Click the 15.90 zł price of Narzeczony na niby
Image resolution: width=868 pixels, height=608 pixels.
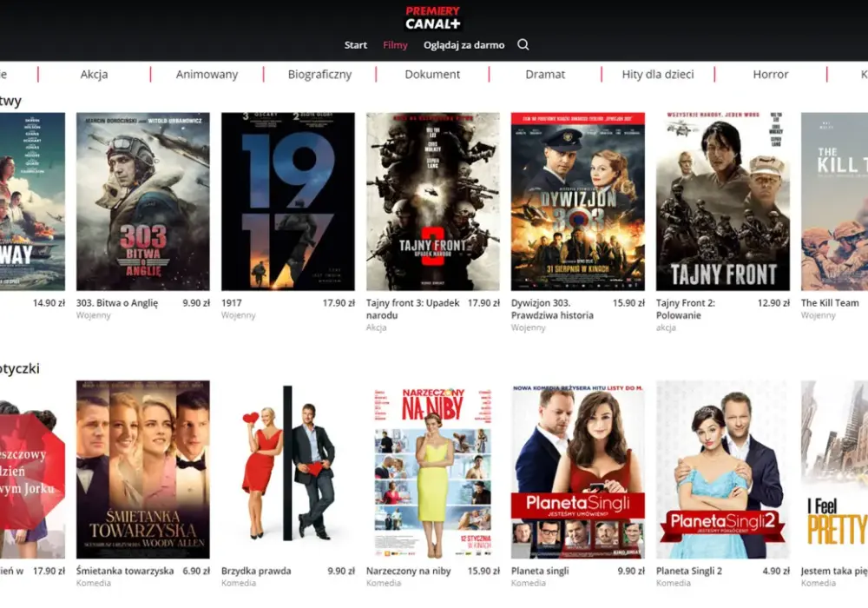coord(483,571)
